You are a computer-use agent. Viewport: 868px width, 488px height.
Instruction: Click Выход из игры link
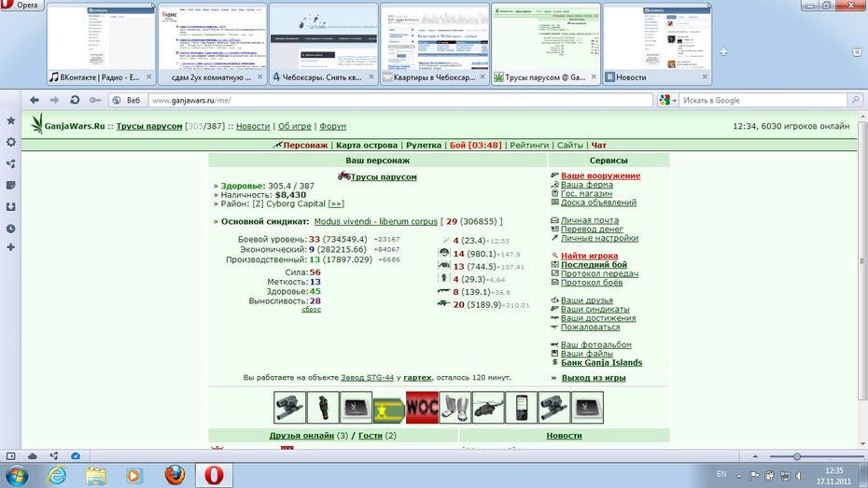pos(594,378)
